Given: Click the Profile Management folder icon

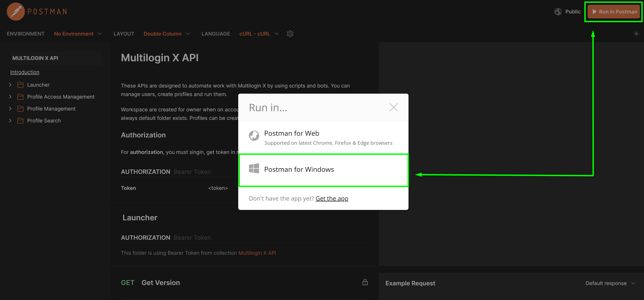Looking at the screenshot, I should (x=20, y=109).
